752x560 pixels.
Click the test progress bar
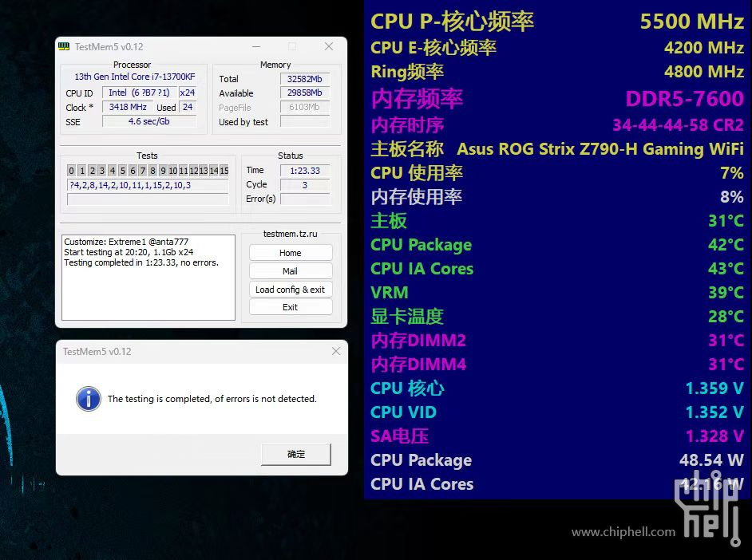coord(148,199)
